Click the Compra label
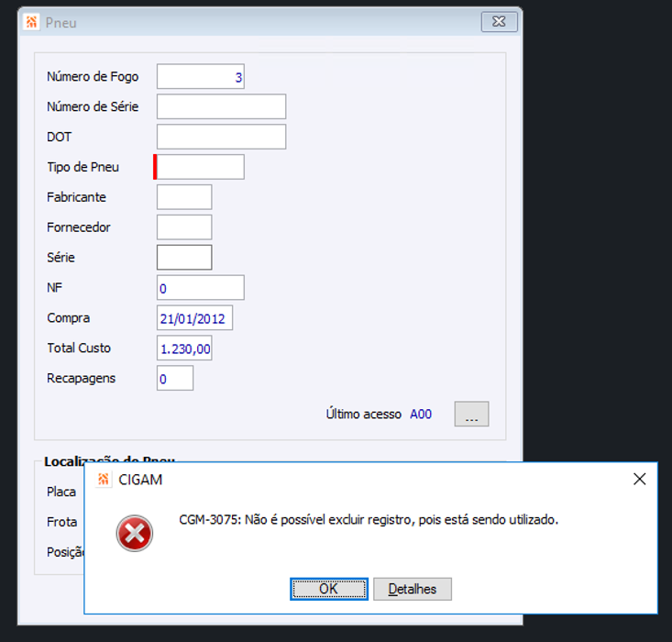 pos(68,317)
